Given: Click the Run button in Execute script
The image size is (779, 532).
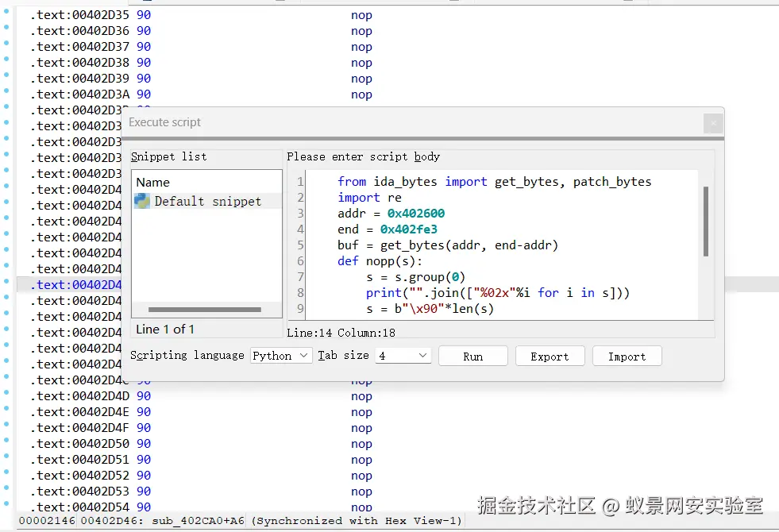Looking at the screenshot, I should click(x=473, y=357).
